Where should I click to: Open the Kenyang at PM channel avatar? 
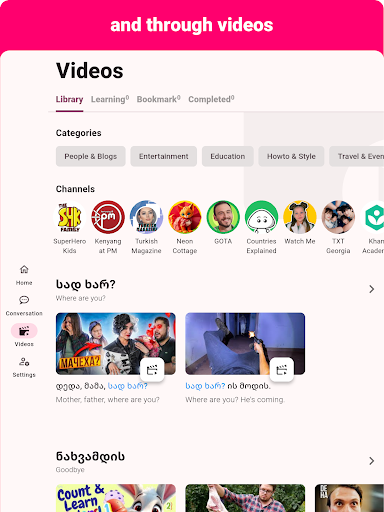(108, 217)
